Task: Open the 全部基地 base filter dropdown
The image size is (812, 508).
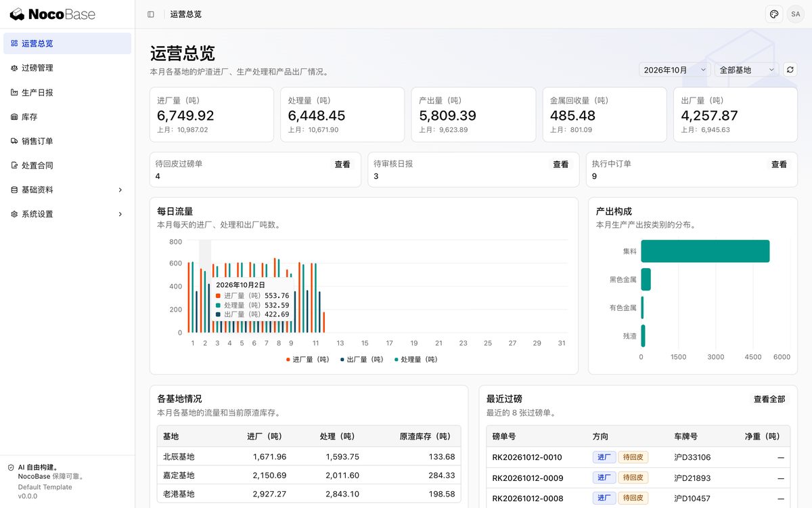Action: pyautogui.click(x=746, y=70)
